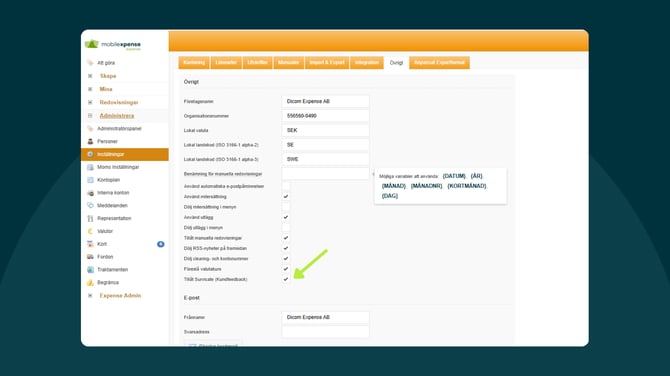Click the Meddelanden message icon
This screenshot has width=670, height=376.
pyautogui.click(x=90, y=206)
